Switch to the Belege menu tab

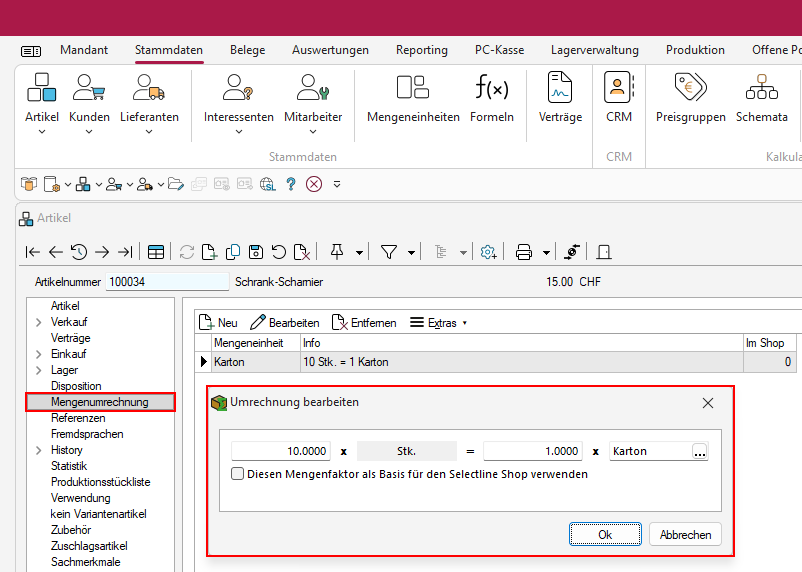[247, 50]
